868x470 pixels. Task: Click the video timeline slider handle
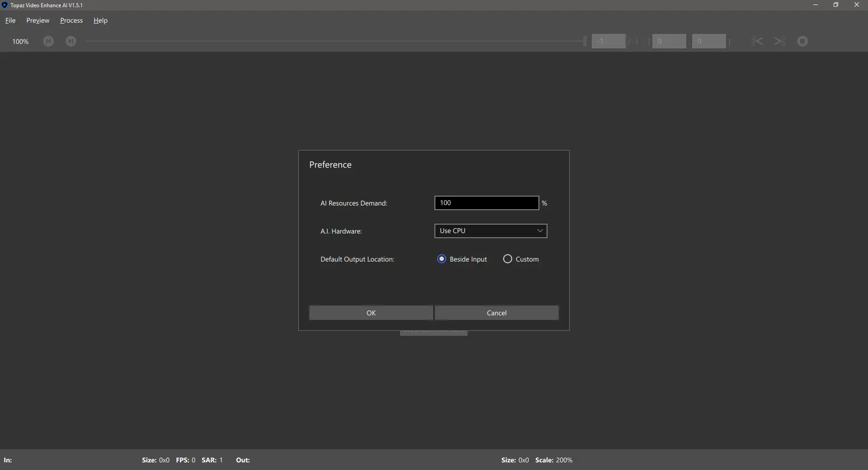585,41
